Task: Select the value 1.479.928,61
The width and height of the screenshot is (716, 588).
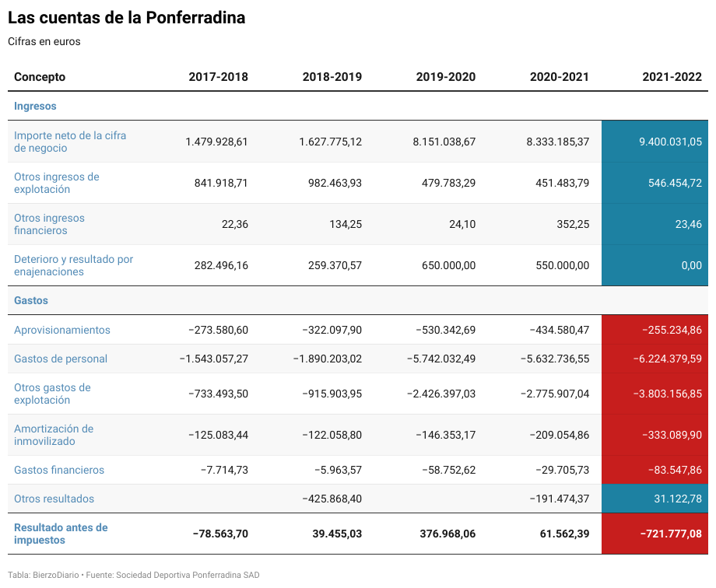Action: pos(216,142)
